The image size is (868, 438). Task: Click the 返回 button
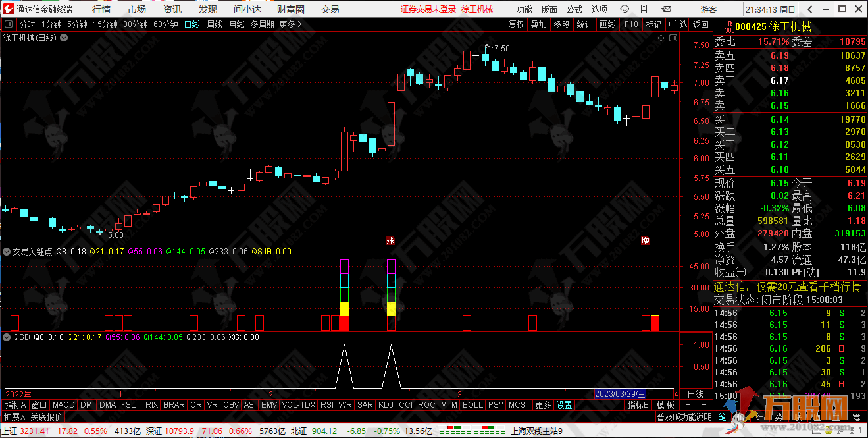click(701, 24)
